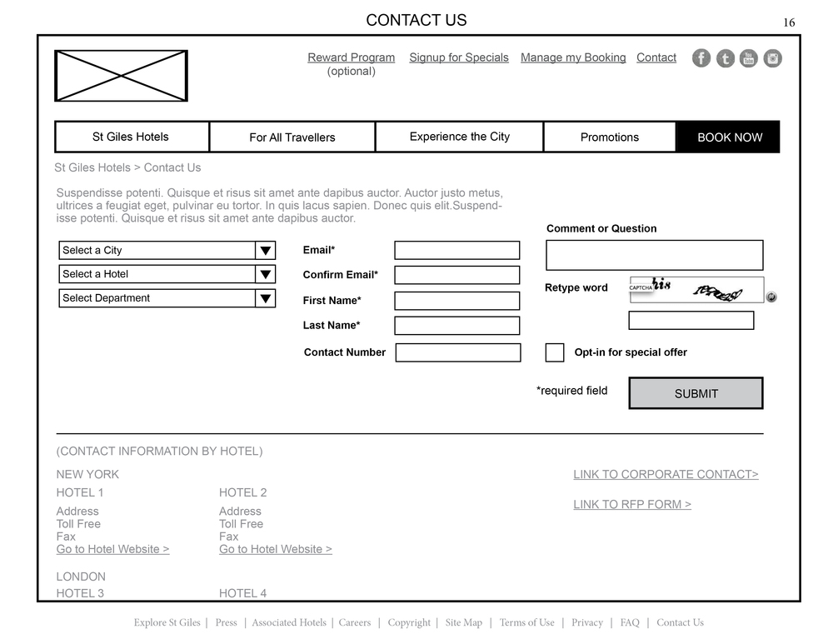Go to Hotel 1 website link
Viewport: 833px width, 644px height.
pyautogui.click(x=112, y=549)
